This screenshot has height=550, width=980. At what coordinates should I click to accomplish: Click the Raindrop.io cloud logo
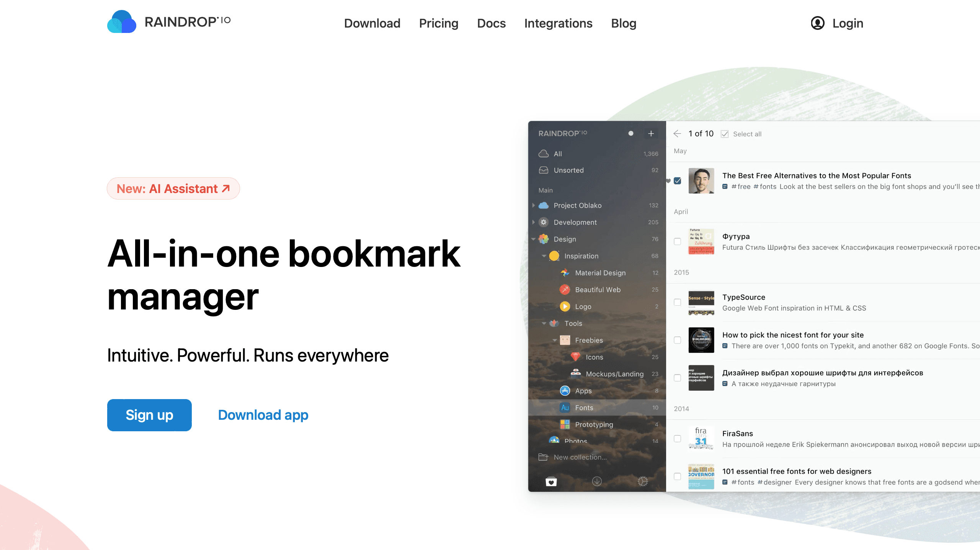tap(121, 22)
